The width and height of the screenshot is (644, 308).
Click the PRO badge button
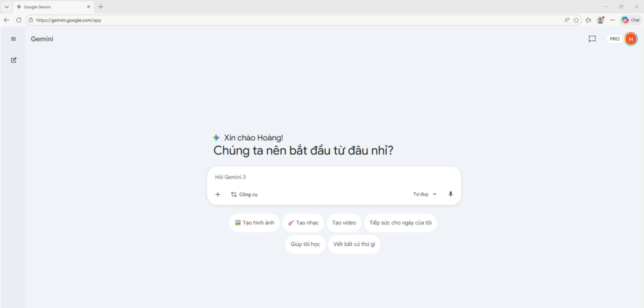click(x=614, y=39)
